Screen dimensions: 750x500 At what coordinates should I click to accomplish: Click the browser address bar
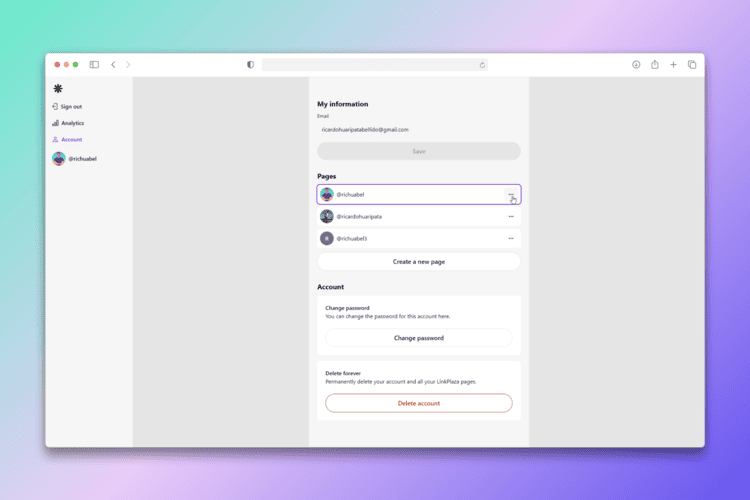click(x=375, y=65)
